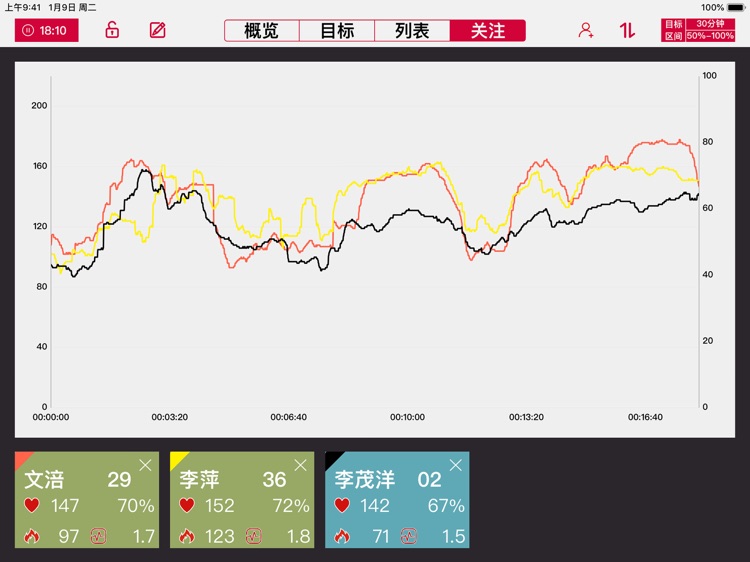The image size is (750, 562).
Task: Click the flame calories icon on 李萍 card
Action: [x=187, y=536]
